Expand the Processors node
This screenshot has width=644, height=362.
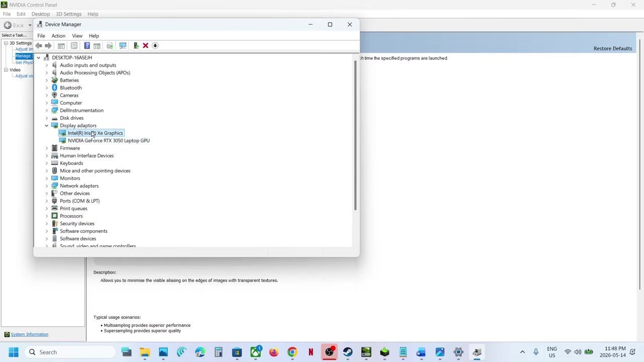coord(47,216)
